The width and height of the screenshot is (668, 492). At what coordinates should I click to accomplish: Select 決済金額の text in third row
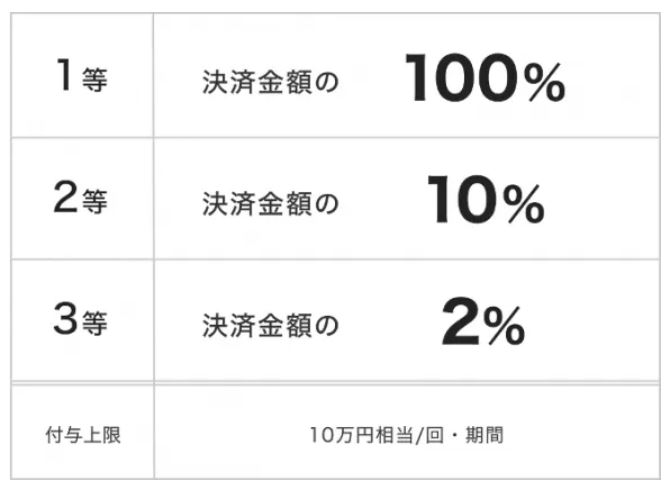point(270,325)
